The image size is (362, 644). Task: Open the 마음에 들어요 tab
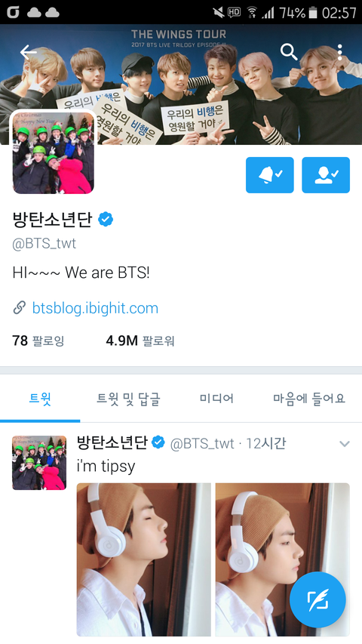tap(309, 399)
